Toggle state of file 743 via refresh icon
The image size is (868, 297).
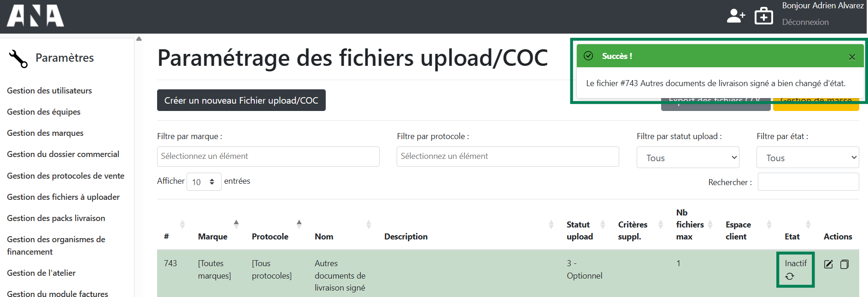click(x=790, y=276)
